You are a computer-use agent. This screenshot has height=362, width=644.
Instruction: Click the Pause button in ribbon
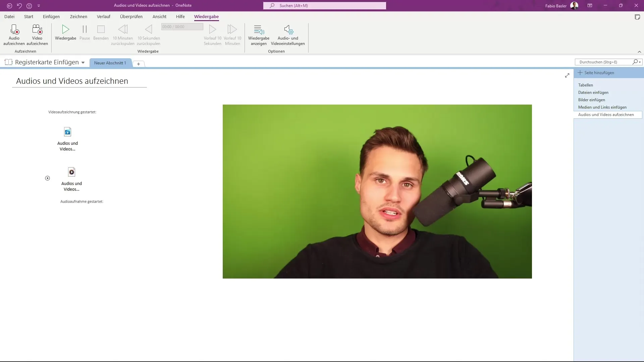tap(85, 33)
